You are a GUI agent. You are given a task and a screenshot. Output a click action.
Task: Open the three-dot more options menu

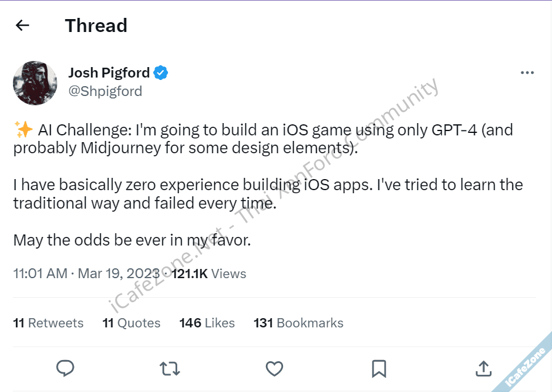(527, 73)
